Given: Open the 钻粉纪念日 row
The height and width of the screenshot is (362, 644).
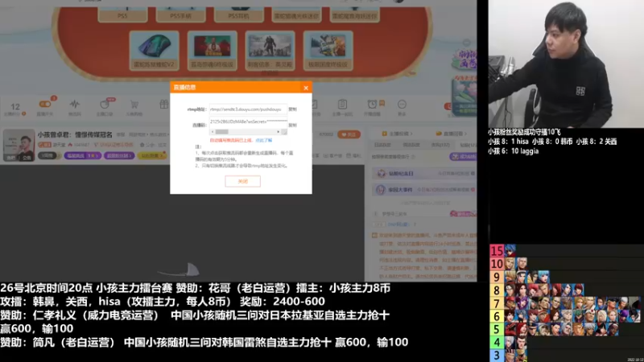Looking at the screenshot, I should (x=425, y=174).
